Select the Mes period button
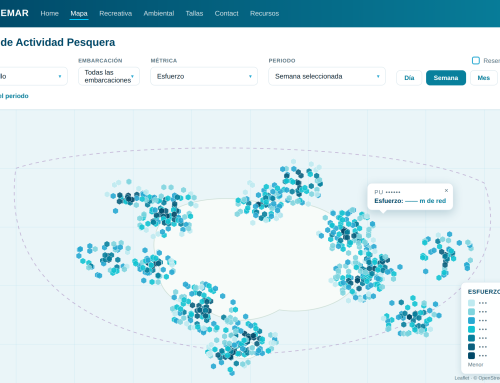 [x=484, y=78]
